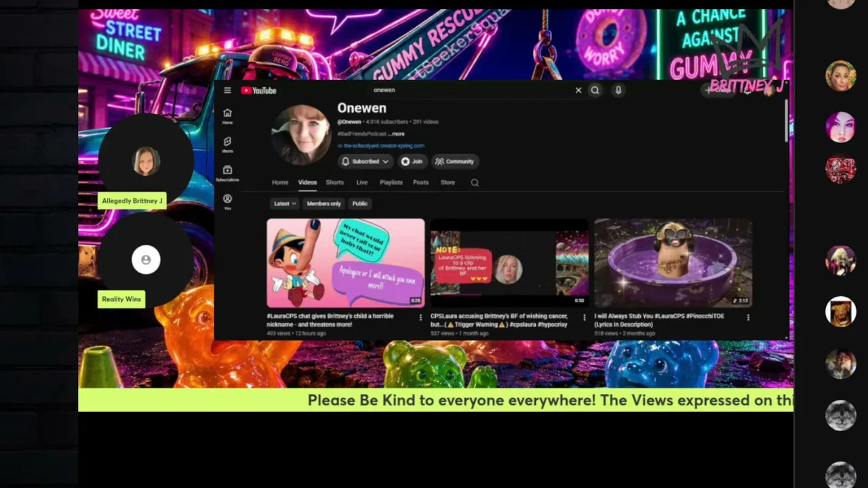This screenshot has height=488, width=868.
Task: Click the 'Allegedly Brittney J' name label
Action: [x=132, y=201]
